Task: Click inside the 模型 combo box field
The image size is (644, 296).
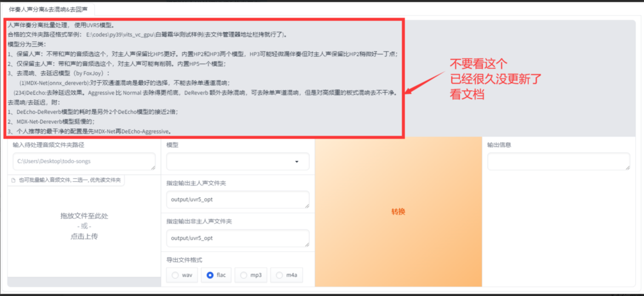Action: point(230,162)
